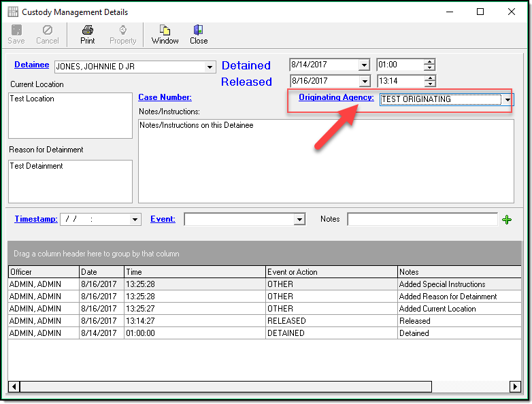Expand the Detainee name dropdown

pyautogui.click(x=210, y=67)
